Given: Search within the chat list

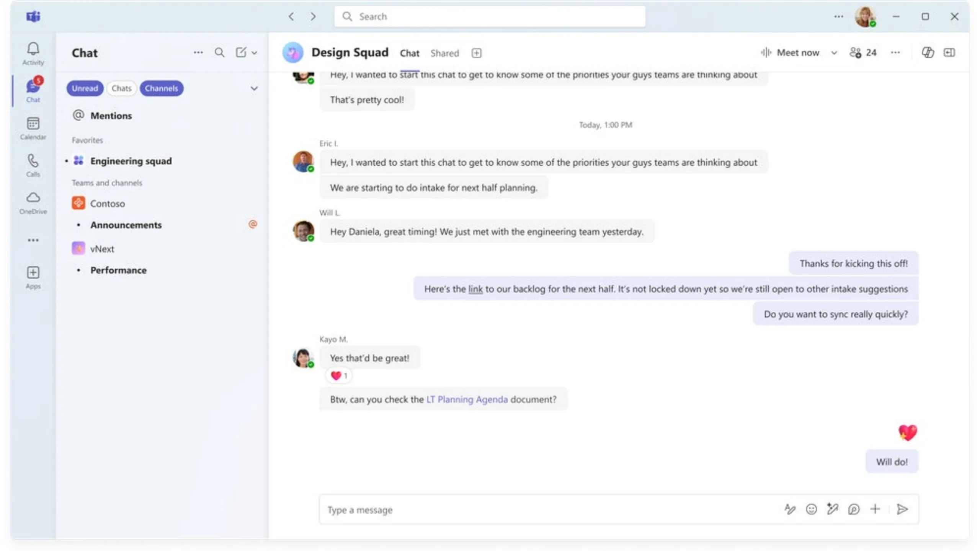Looking at the screenshot, I should click(x=219, y=52).
